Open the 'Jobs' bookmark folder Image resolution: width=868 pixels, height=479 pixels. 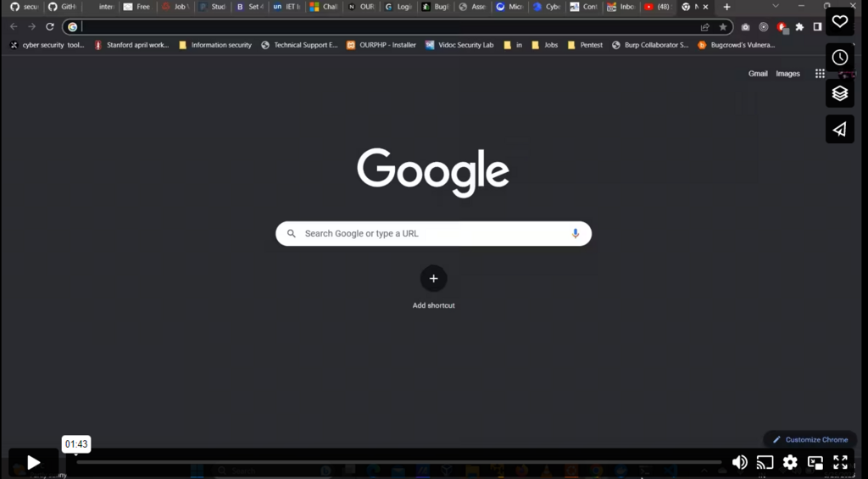tap(545, 45)
